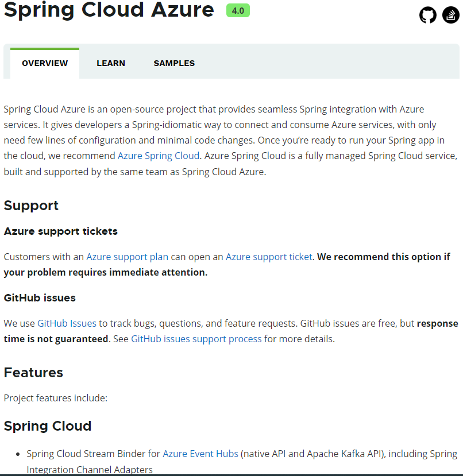The width and height of the screenshot is (463, 476).
Task: Open the GitHub repository icon
Action: click(x=428, y=15)
